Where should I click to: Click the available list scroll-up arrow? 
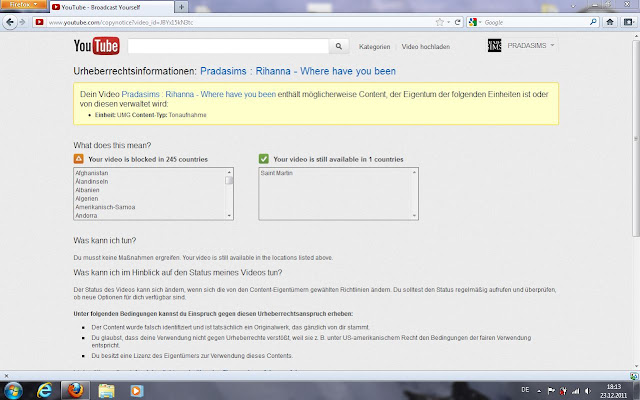click(414, 172)
